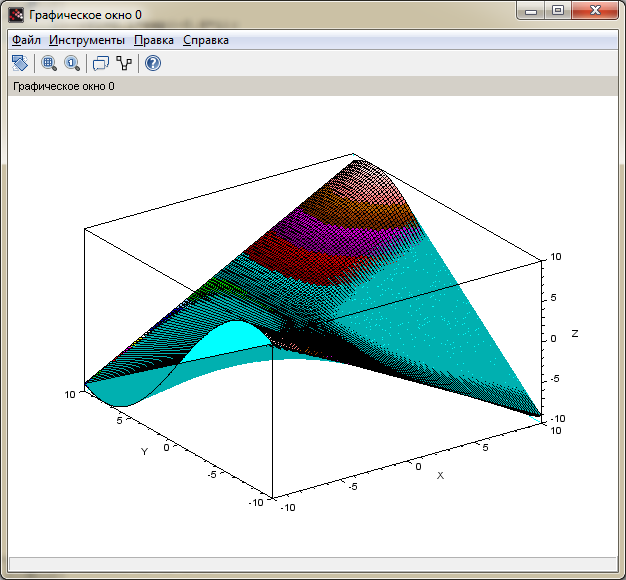The image size is (626, 580).
Task: Open the Правка menu
Action: click(x=154, y=40)
